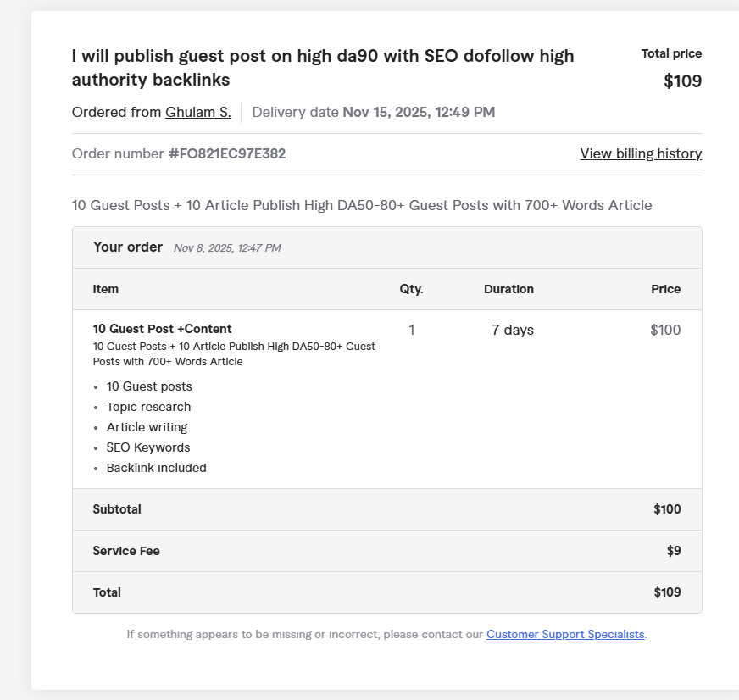
Task: Click the $109 amount in the Total row
Action: [x=667, y=592]
